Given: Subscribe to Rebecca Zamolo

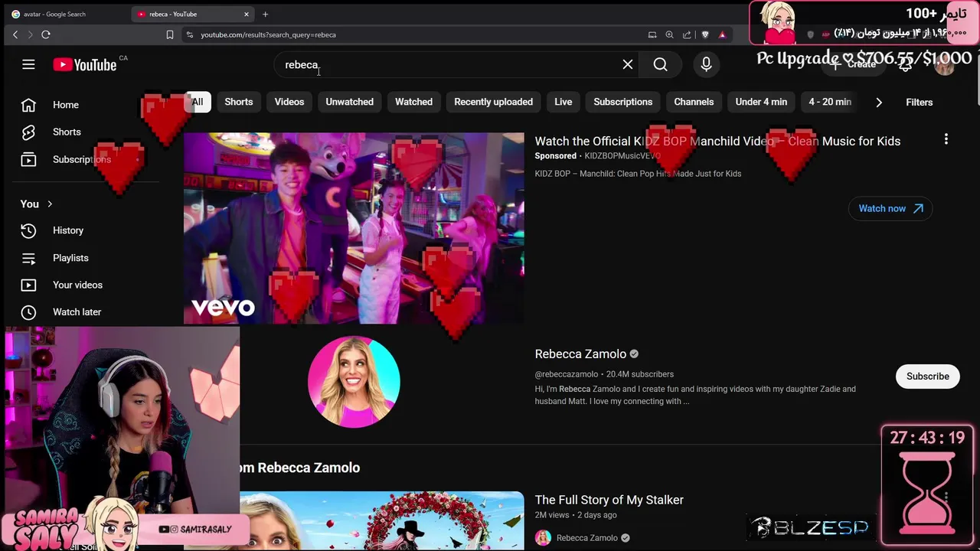Looking at the screenshot, I should [x=927, y=377].
